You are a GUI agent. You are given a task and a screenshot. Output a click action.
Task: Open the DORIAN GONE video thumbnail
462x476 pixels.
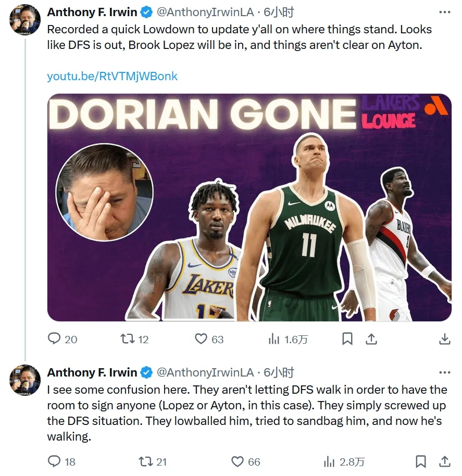[249, 207]
